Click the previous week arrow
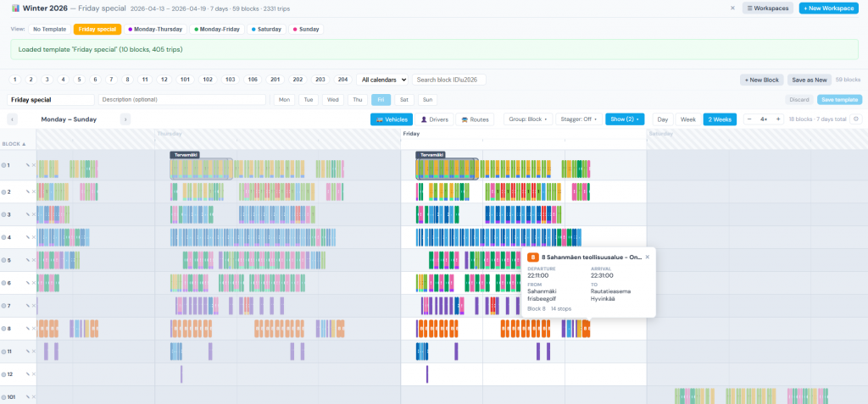Image resolution: width=868 pixels, height=404 pixels. 13,119
